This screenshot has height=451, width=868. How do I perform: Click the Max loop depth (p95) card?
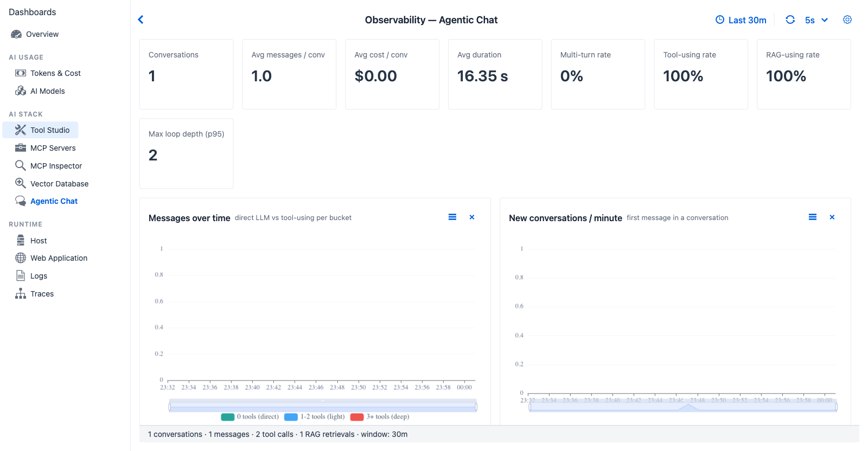(187, 153)
